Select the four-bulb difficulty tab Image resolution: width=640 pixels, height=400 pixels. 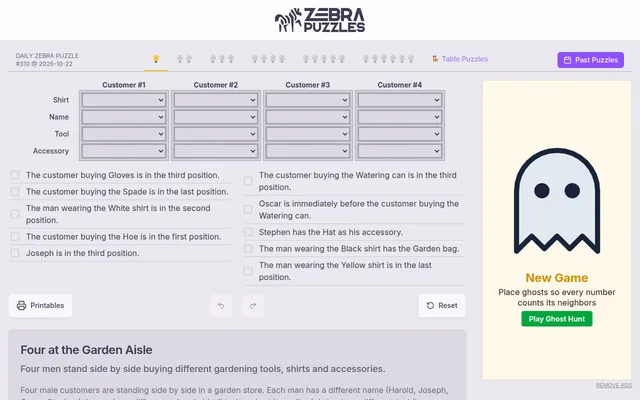tap(268, 59)
